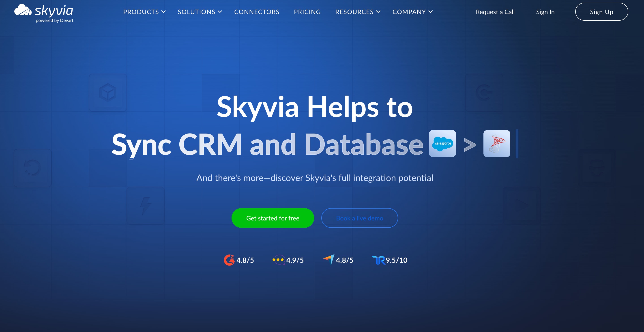The height and width of the screenshot is (332, 644).
Task: Click the Capterra 4.8/5 rating text
Action: [x=344, y=260]
